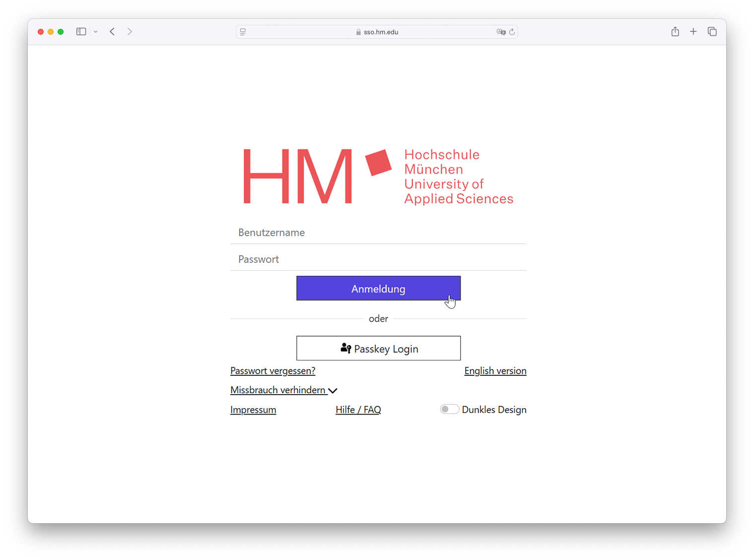Enable the Dunkles Design toggle
Image resolution: width=754 pixels, height=560 pixels.
(449, 410)
